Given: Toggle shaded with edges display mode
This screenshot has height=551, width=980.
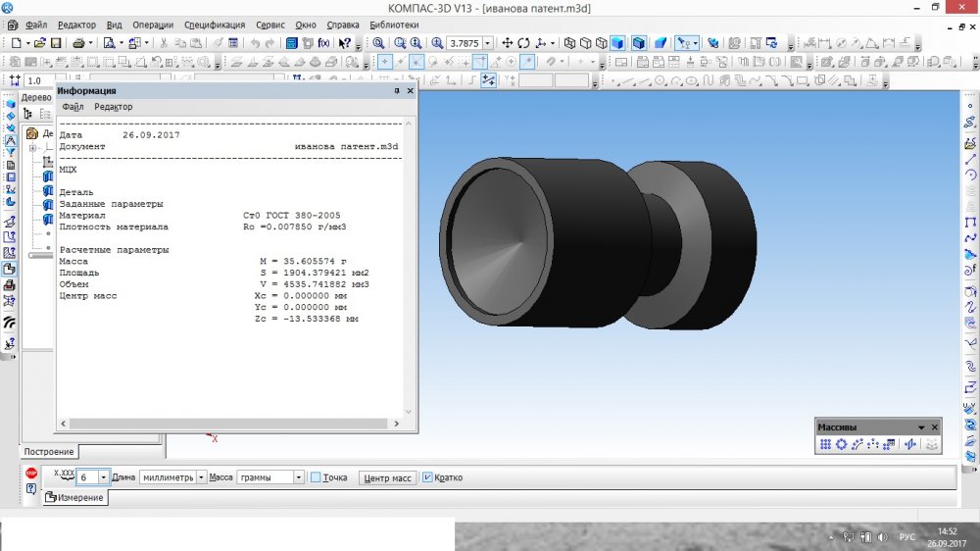Looking at the screenshot, I should [639, 43].
